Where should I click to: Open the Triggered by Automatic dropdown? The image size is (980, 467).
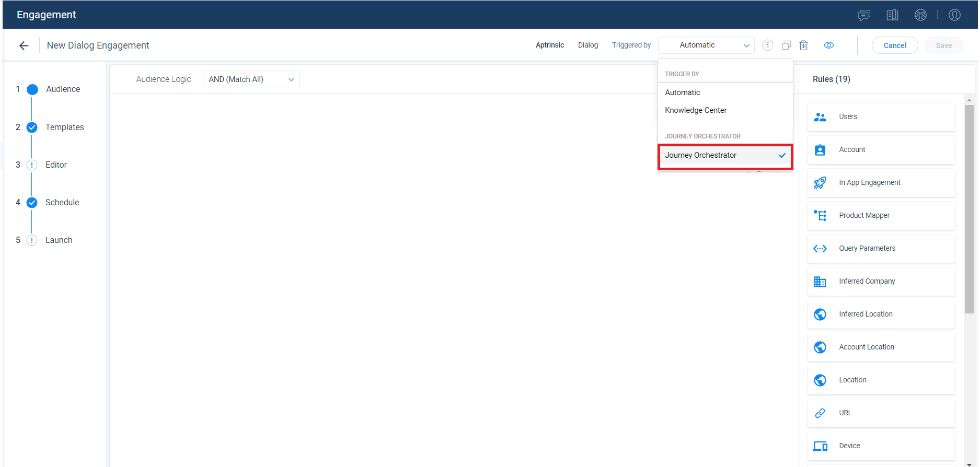click(x=706, y=45)
